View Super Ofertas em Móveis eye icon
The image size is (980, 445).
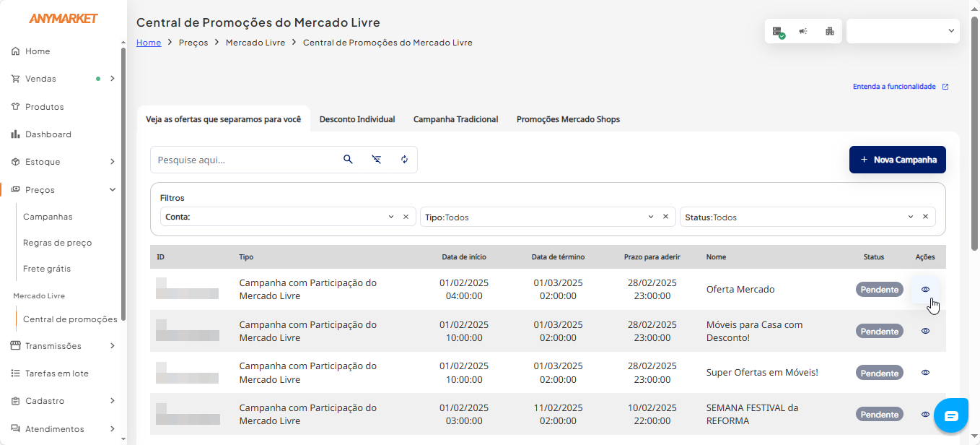[x=925, y=373]
